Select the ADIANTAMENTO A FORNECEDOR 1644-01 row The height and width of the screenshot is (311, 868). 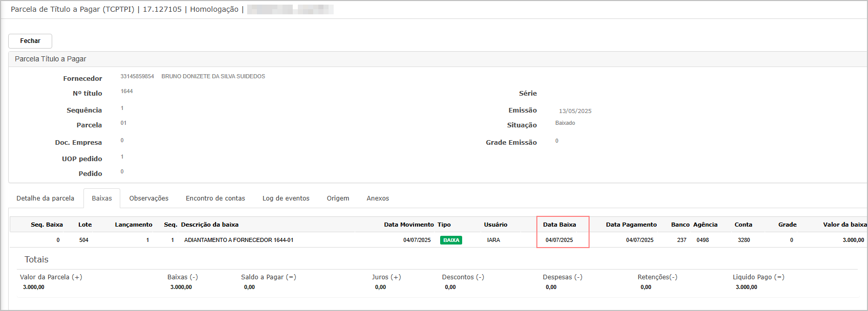point(238,240)
